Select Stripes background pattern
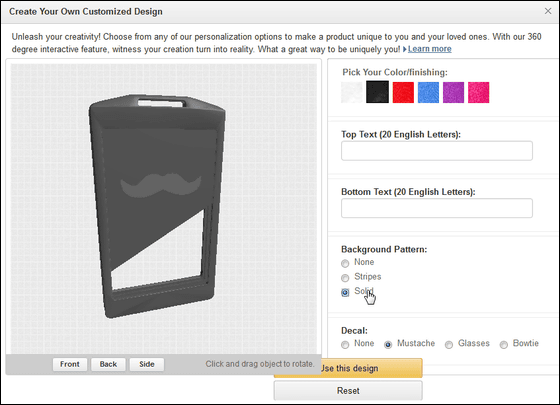Viewport: 560px width, 405px height. click(x=345, y=278)
